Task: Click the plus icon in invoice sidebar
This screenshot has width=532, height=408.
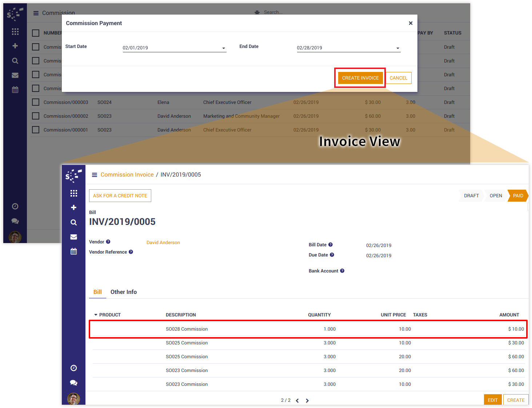Action: coord(73,207)
